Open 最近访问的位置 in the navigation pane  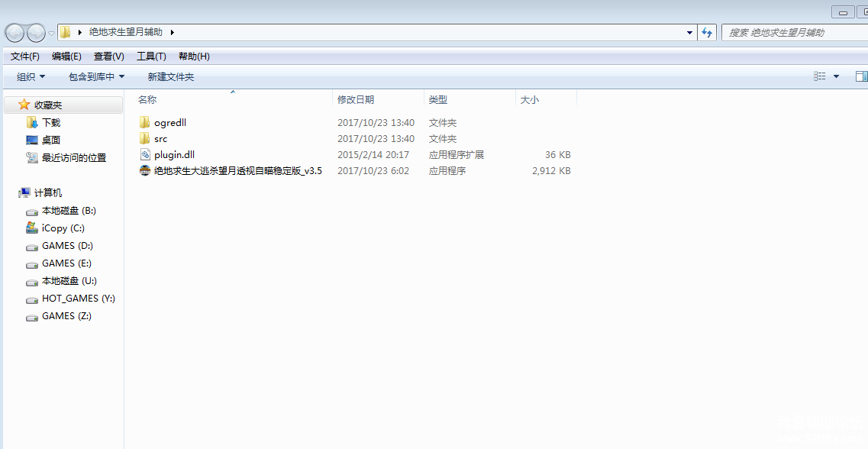pyautogui.click(x=74, y=158)
